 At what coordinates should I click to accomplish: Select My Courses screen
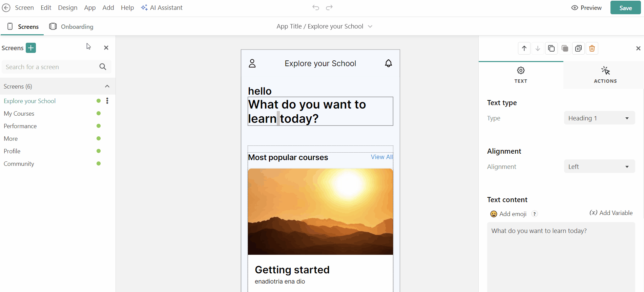(x=19, y=114)
